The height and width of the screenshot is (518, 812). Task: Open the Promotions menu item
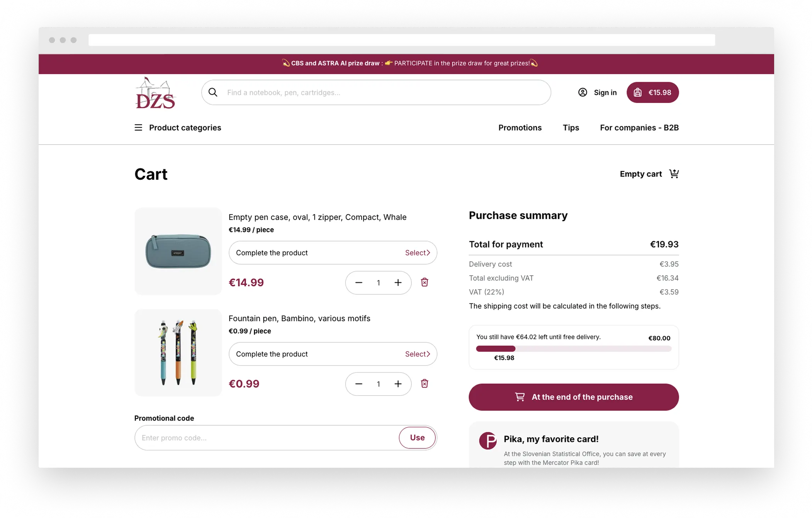click(x=520, y=128)
